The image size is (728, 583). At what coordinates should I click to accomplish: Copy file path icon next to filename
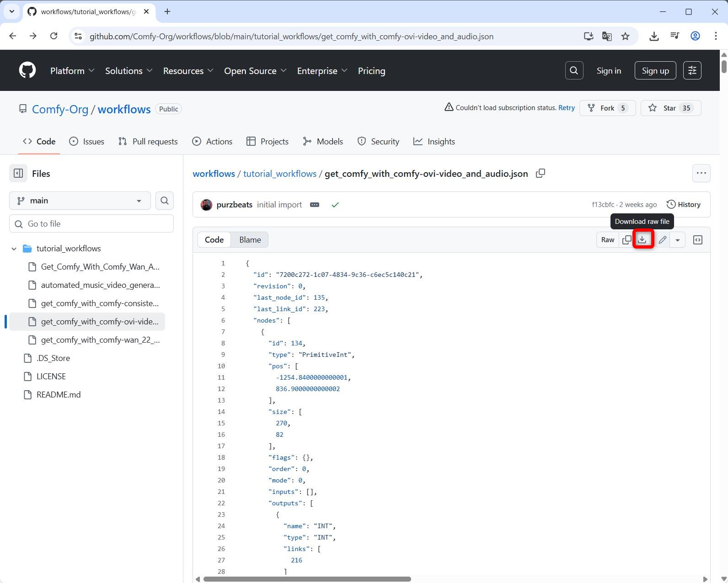click(x=540, y=174)
